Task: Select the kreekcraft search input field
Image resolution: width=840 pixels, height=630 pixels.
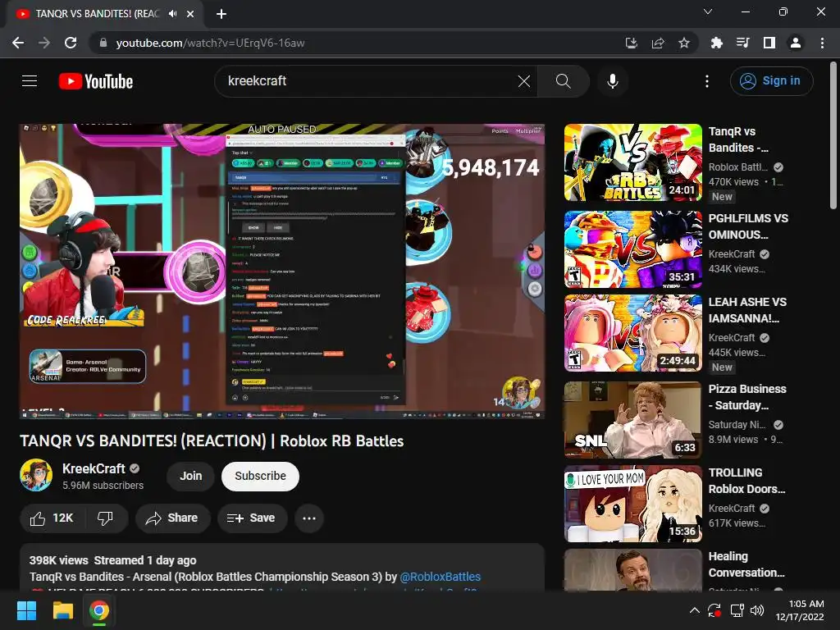Action: click(370, 81)
